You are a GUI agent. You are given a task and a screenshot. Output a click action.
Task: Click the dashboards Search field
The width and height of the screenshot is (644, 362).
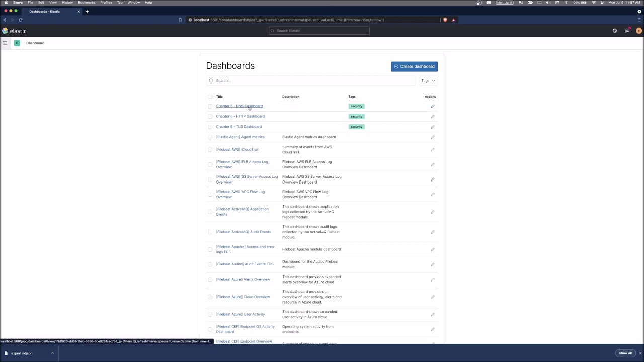click(310, 81)
